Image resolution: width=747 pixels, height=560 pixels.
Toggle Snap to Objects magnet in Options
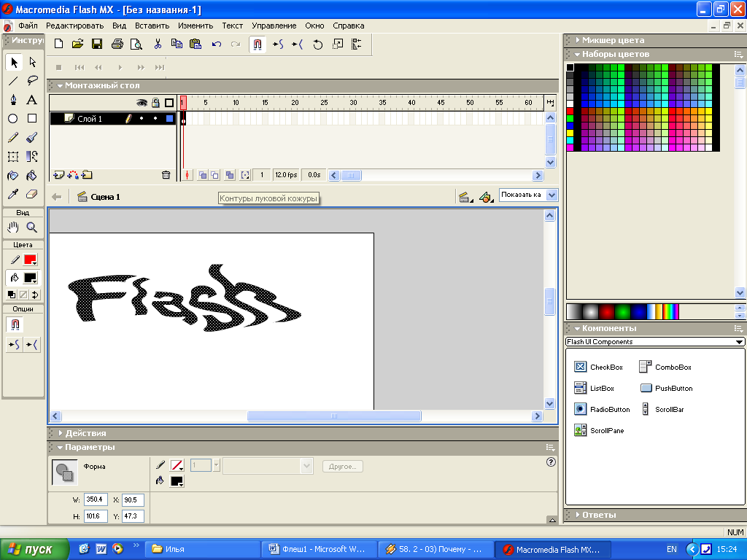(x=14, y=325)
